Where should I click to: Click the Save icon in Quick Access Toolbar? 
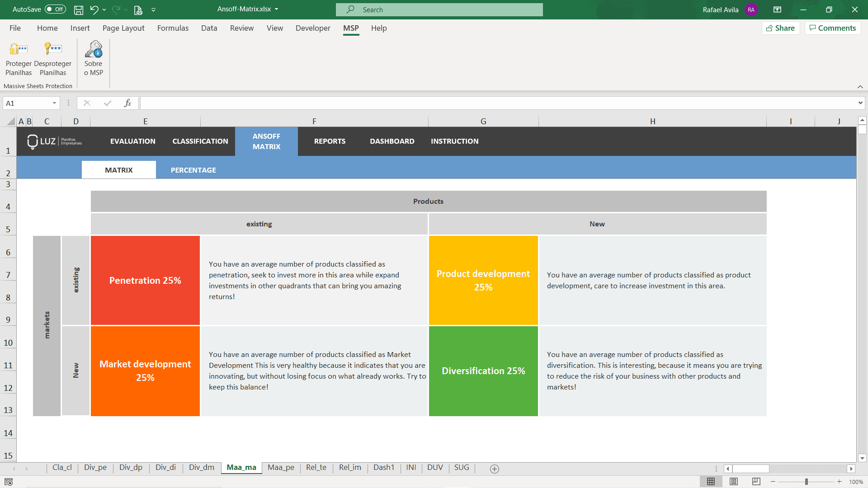click(78, 9)
